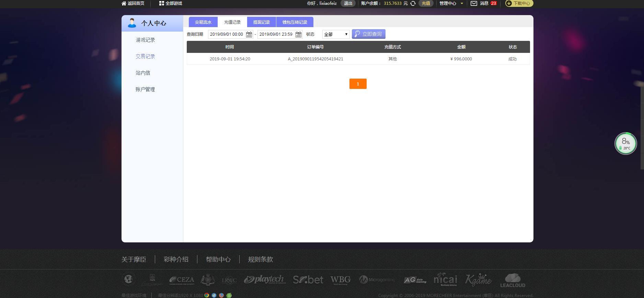Click the message count badge 23
644x298 pixels.
(x=494, y=3)
